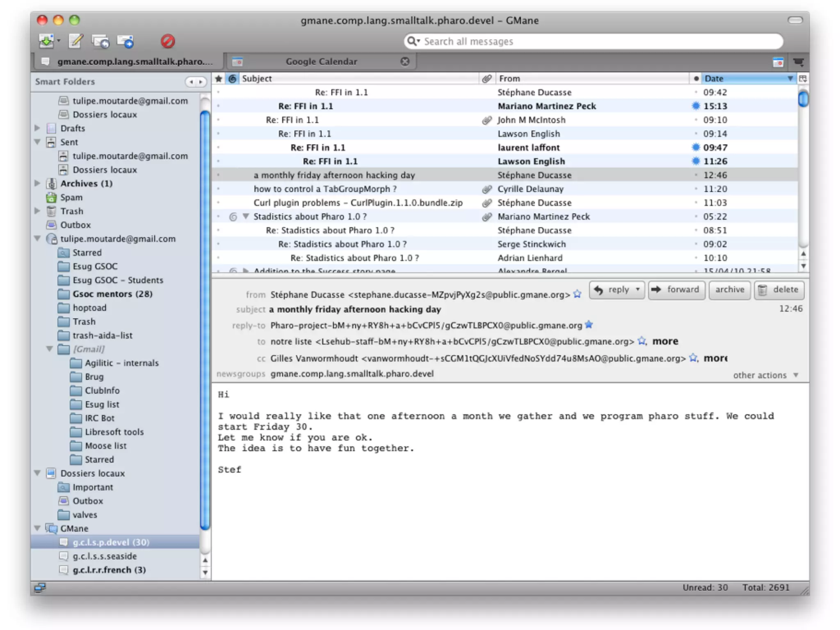The height and width of the screenshot is (630, 840).
Task: Click the red stop icon in toolbar
Action: 167,41
